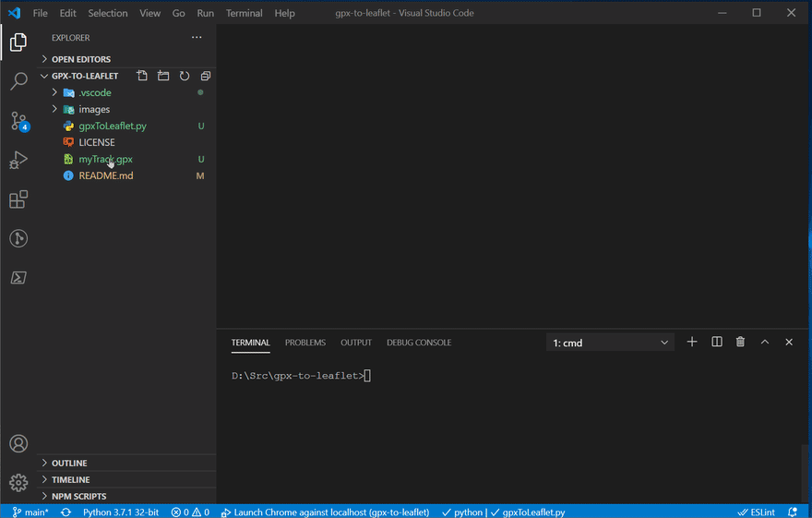Open Explorer more actions ellipsis
This screenshot has height=518, width=812.
coord(197,37)
